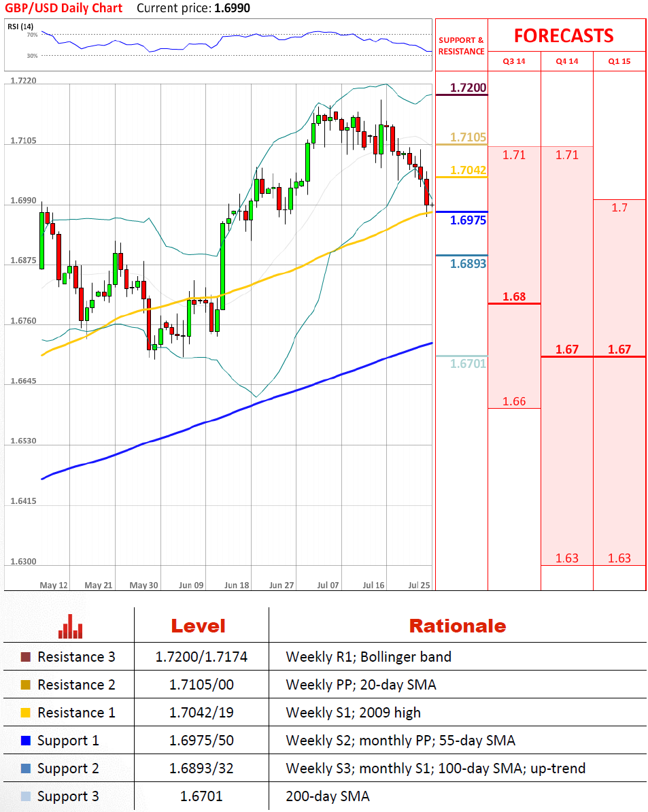Click the GBP/USD Daily Chart title
The height and width of the screenshot is (812, 648).
click(x=64, y=8)
